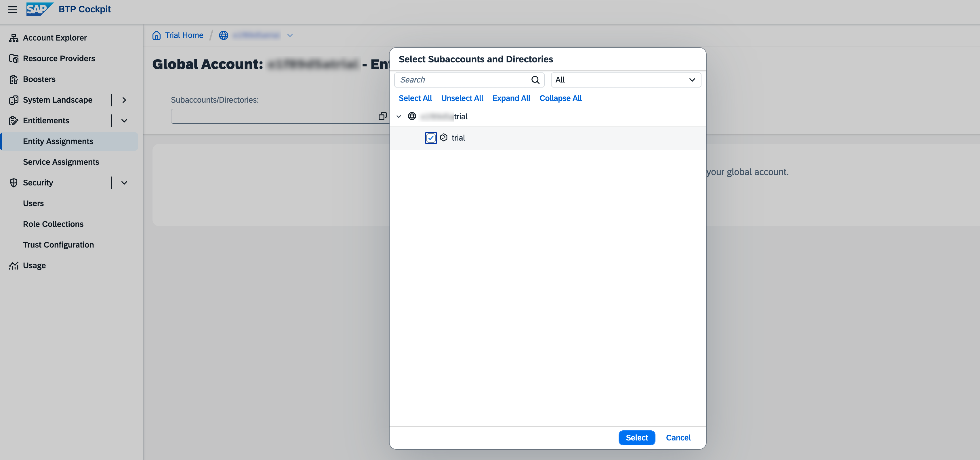
Task: Open the All filter dropdown
Action: pyautogui.click(x=626, y=80)
